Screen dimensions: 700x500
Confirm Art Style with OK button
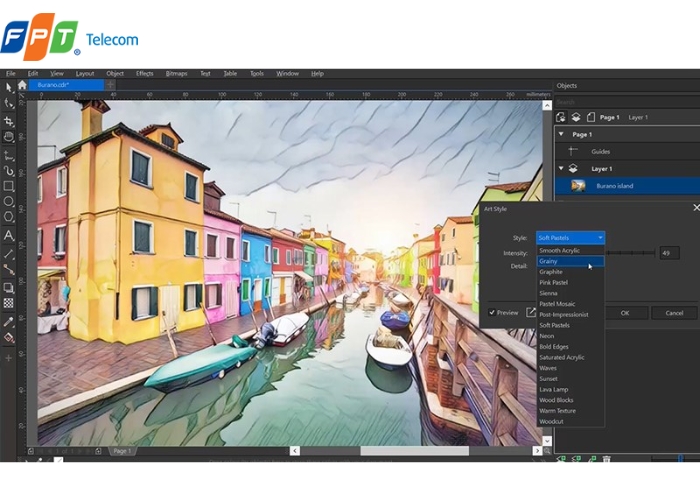tap(625, 313)
